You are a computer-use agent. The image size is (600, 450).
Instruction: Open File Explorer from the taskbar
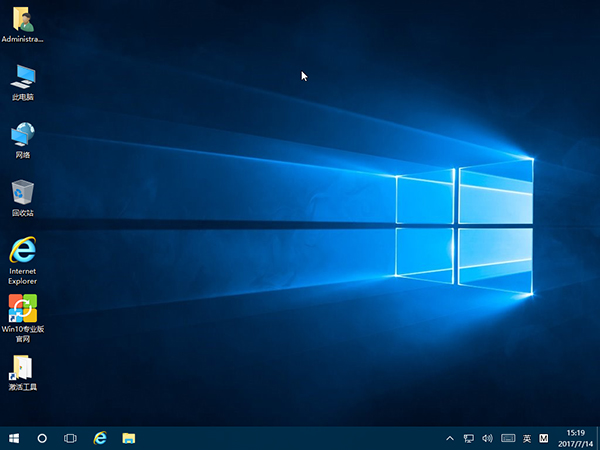(x=129, y=438)
